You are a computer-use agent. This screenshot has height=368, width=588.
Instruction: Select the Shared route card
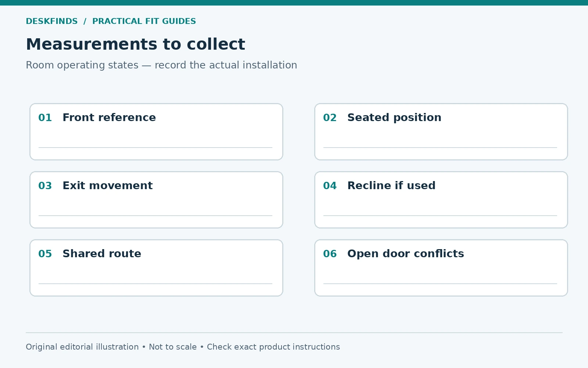click(156, 268)
